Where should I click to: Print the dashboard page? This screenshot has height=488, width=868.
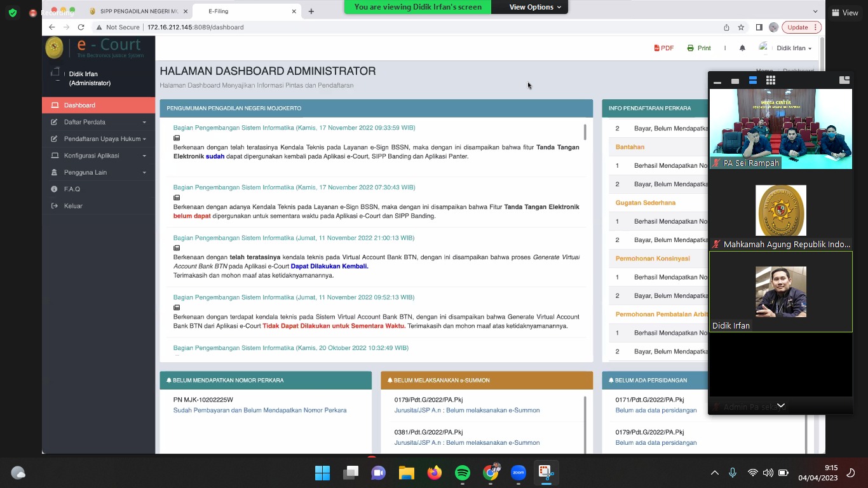[699, 48]
